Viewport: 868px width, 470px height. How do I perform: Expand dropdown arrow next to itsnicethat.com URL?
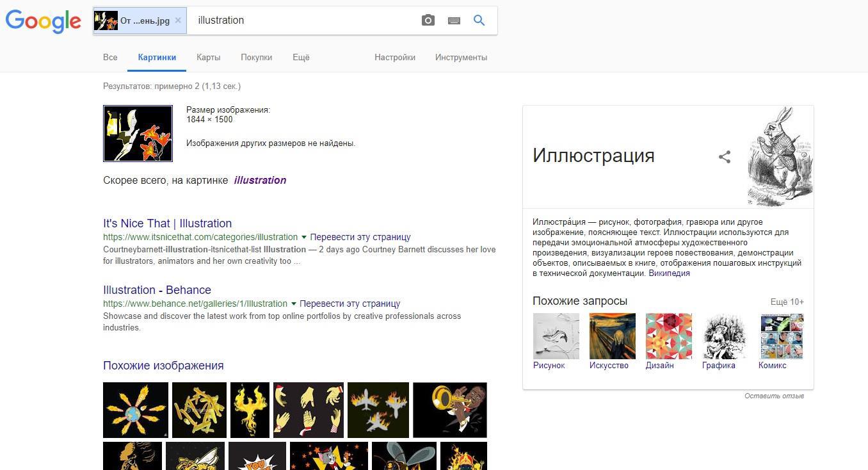[304, 237]
